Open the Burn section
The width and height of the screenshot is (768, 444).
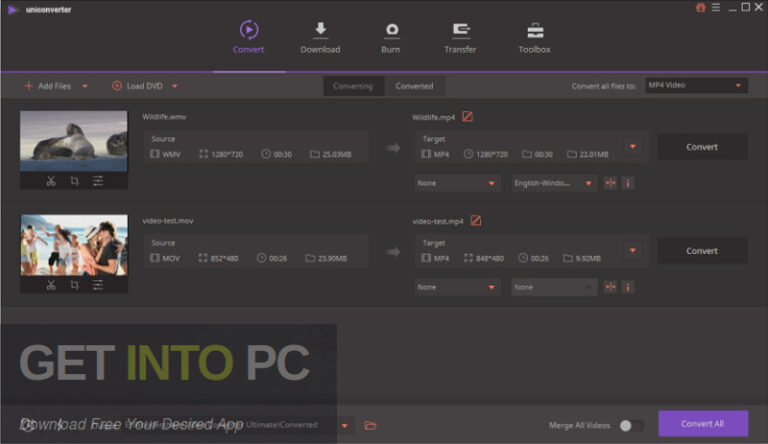[390, 37]
